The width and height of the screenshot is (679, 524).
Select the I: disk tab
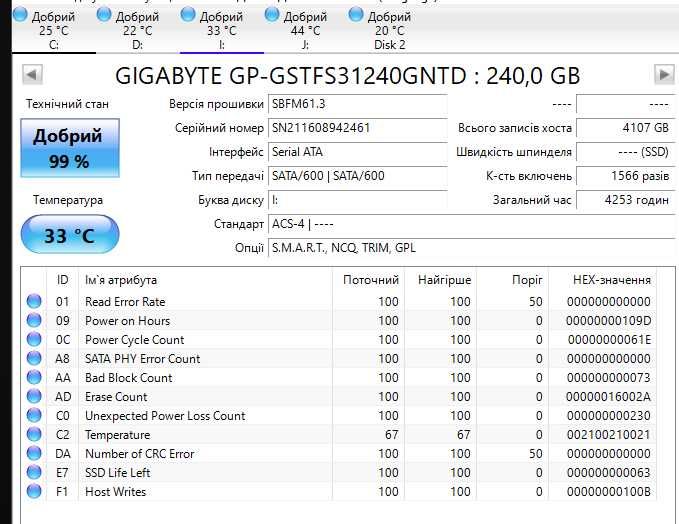click(222, 30)
